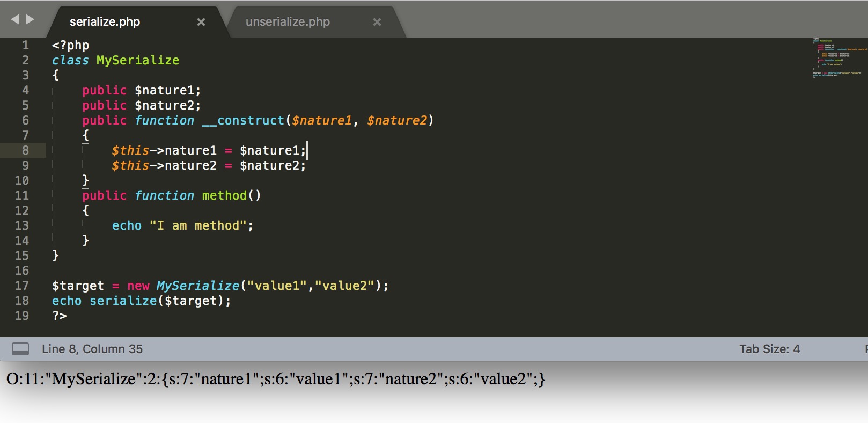Viewport: 868px width, 423px height.
Task: Click the "value2" string argument on line 17
Action: click(x=344, y=286)
